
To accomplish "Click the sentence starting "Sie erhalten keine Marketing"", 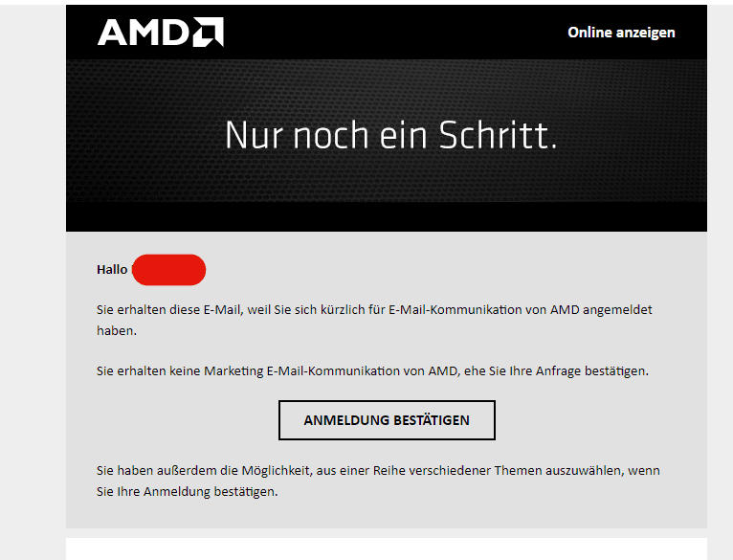I will click(x=372, y=371).
